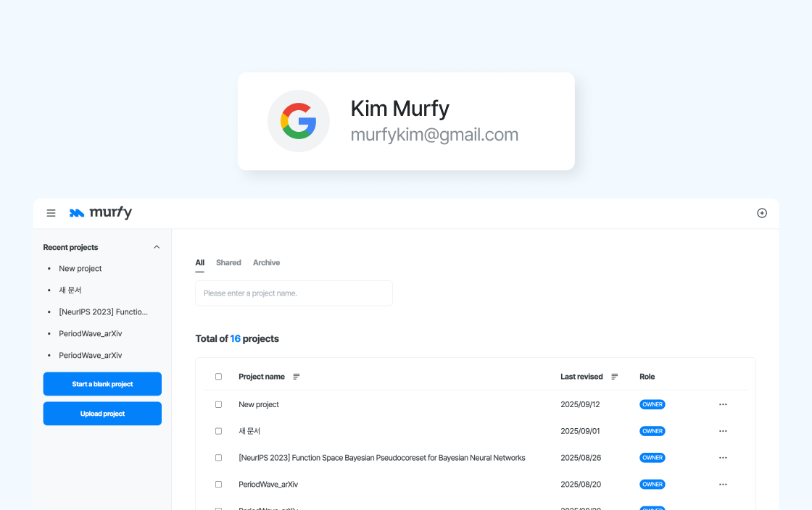Open Function Space Bayesian Pseudocoreset project
The width and height of the screenshot is (812, 510).
(x=381, y=458)
